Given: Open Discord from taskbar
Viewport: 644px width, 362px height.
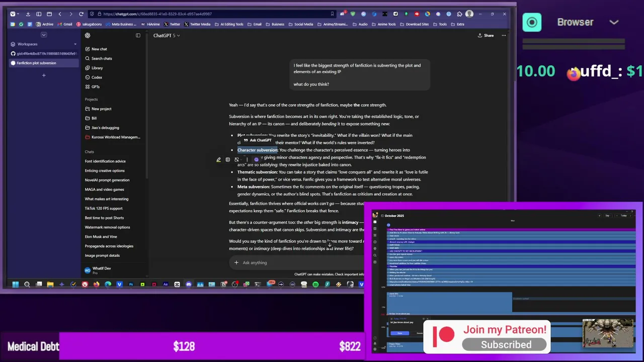Looking at the screenshot, I should pyautogui.click(x=189, y=285).
